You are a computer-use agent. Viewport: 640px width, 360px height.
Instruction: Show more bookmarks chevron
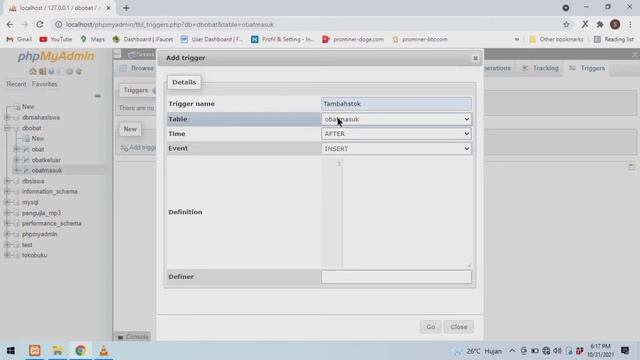click(517, 40)
